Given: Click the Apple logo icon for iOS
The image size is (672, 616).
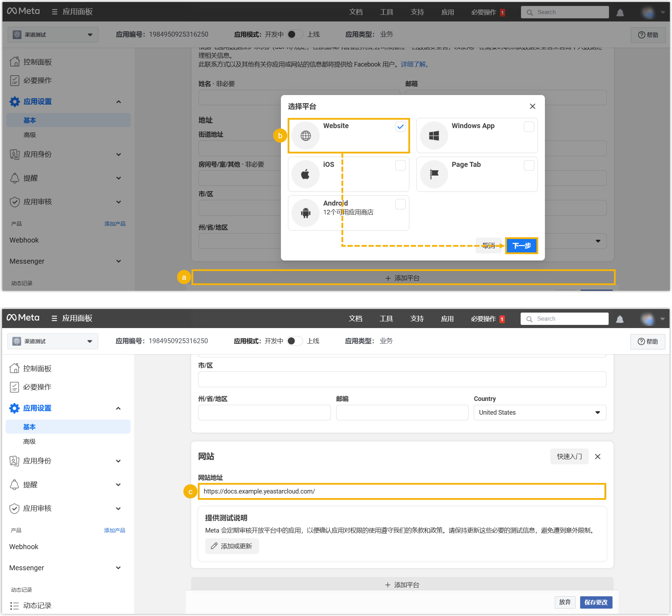Looking at the screenshot, I should [305, 174].
